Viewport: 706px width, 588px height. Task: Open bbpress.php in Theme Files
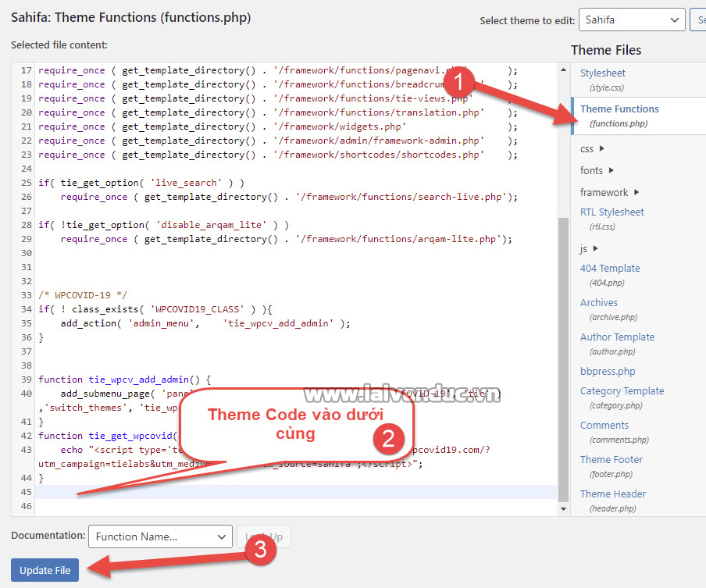click(608, 372)
